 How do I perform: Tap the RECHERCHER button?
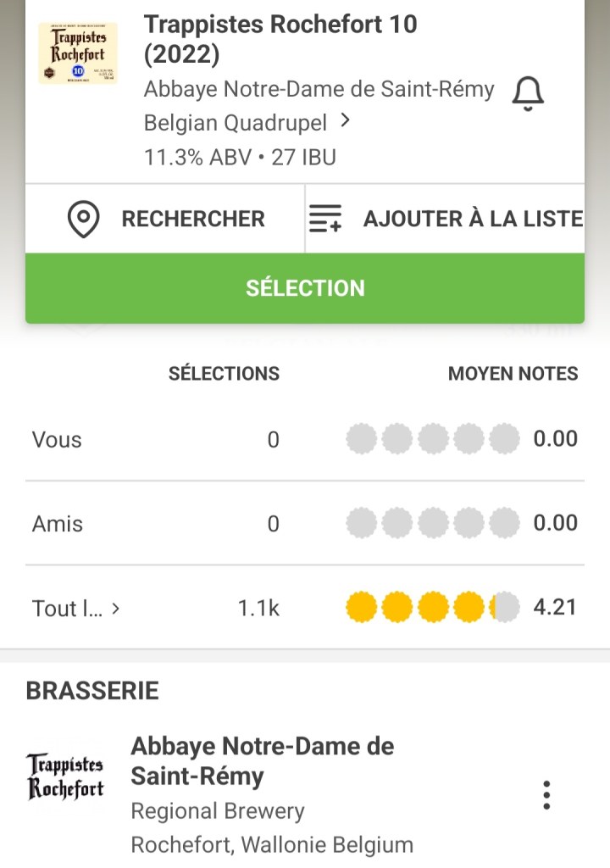tap(193, 219)
